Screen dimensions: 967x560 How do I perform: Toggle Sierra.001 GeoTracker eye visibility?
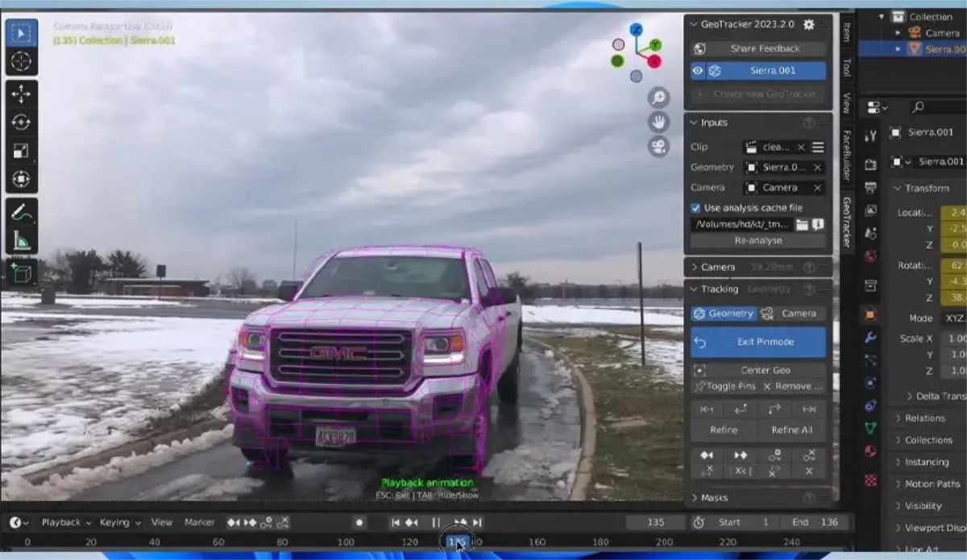coord(698,71)
